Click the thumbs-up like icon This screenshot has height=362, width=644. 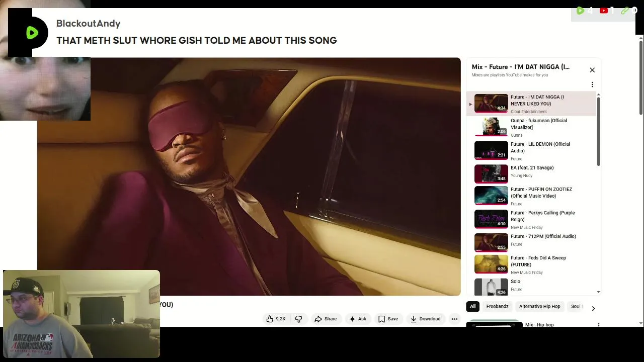pos(270,319)
